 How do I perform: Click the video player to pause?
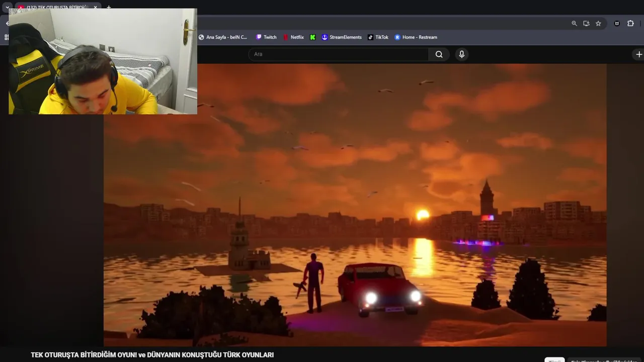click(x=355, y=205)
